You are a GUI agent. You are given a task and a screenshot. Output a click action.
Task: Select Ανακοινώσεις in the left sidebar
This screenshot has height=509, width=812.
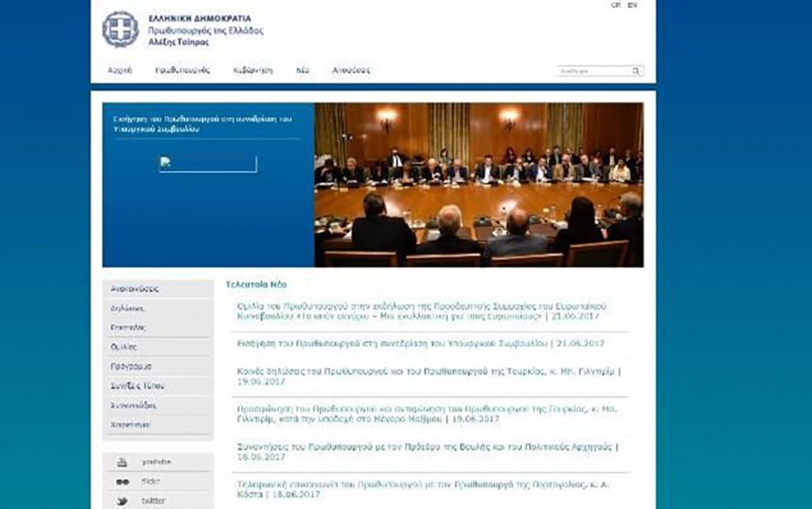click(x=135, y=289)
